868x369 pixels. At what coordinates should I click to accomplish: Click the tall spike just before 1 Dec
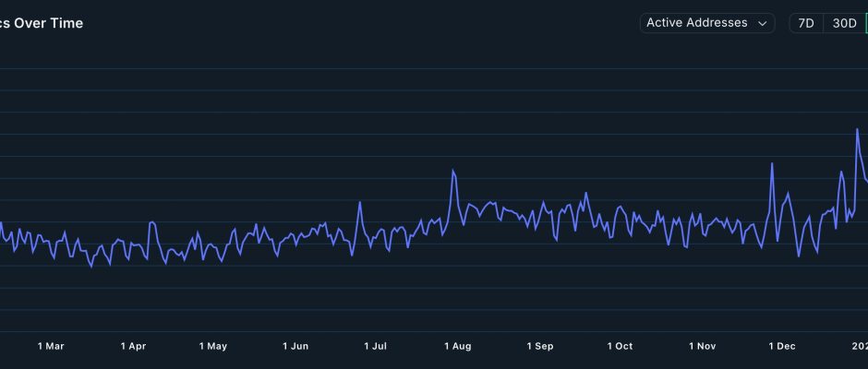pyautogui.click(x=771, y=163)
